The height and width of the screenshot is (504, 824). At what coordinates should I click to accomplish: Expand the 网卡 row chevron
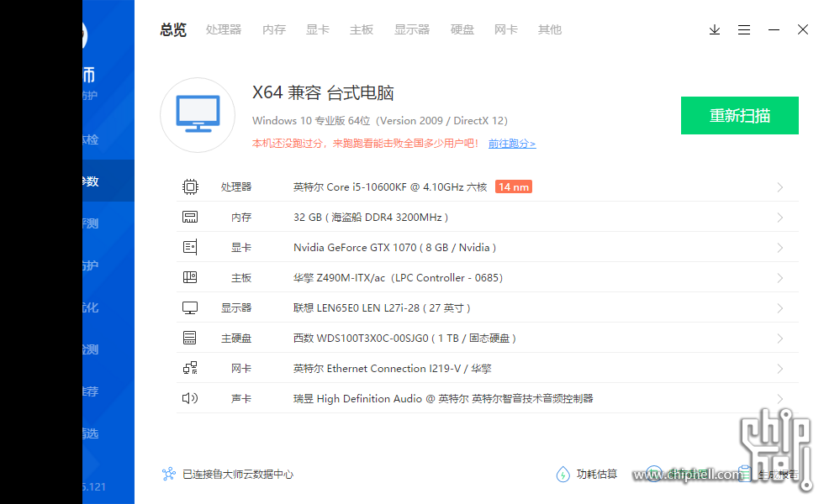pyautogui.click(x=780, y=369)
